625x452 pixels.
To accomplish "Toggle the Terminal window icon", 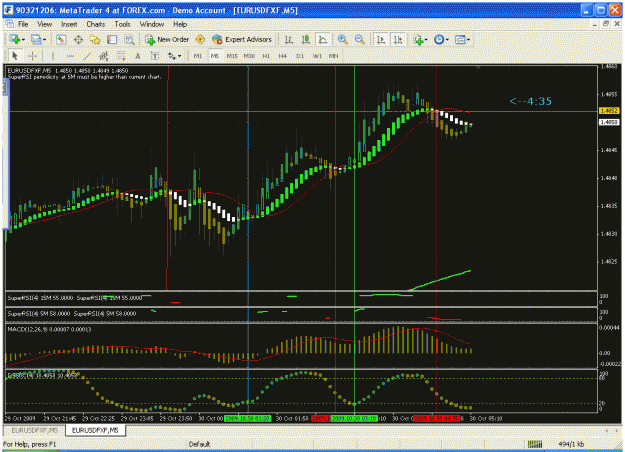I will click(x=112, y=39).
